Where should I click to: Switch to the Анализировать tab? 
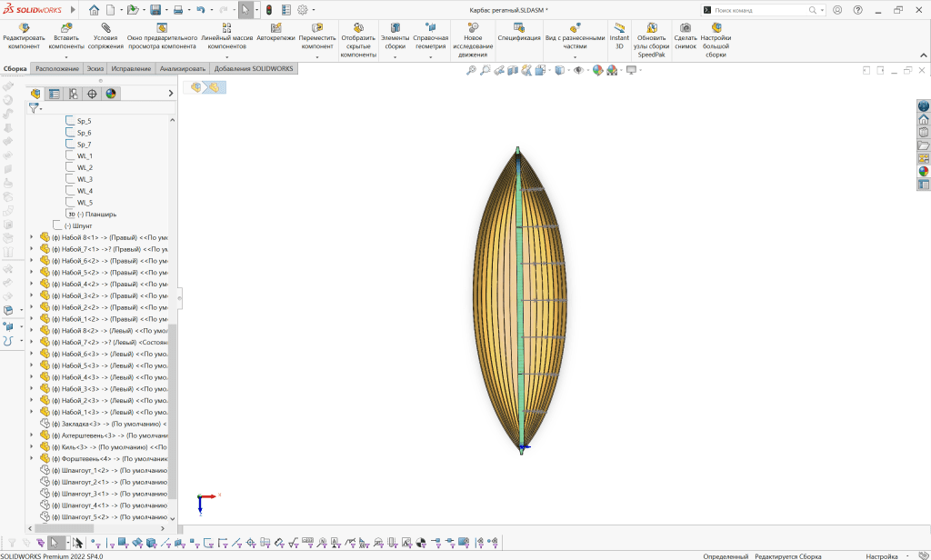[183, 69]
